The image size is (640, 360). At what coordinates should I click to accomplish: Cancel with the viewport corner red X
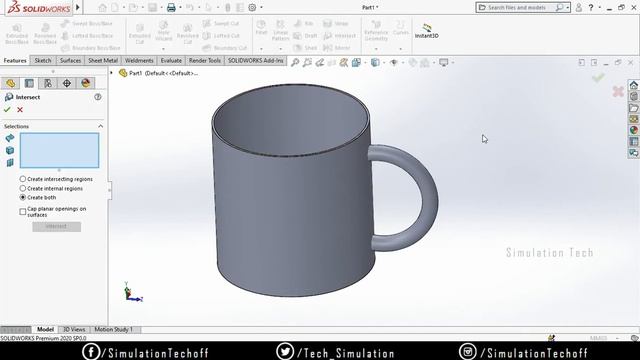[618, 91]
